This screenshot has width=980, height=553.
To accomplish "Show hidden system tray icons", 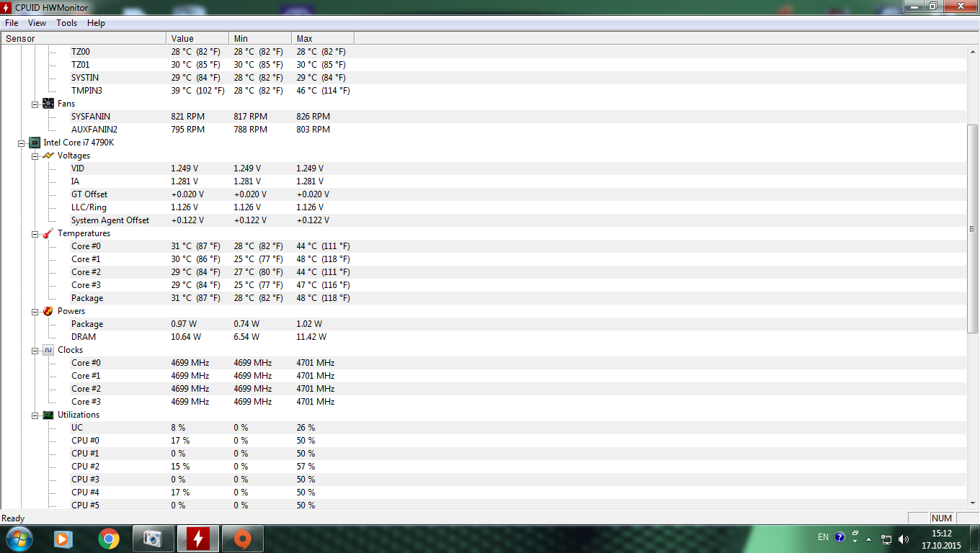I will [869, 539].
